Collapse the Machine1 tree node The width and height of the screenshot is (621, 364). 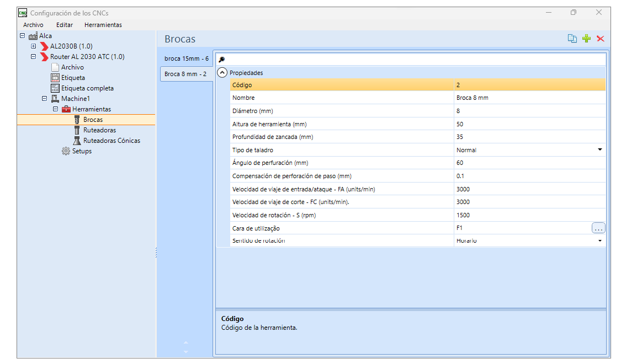45,99
